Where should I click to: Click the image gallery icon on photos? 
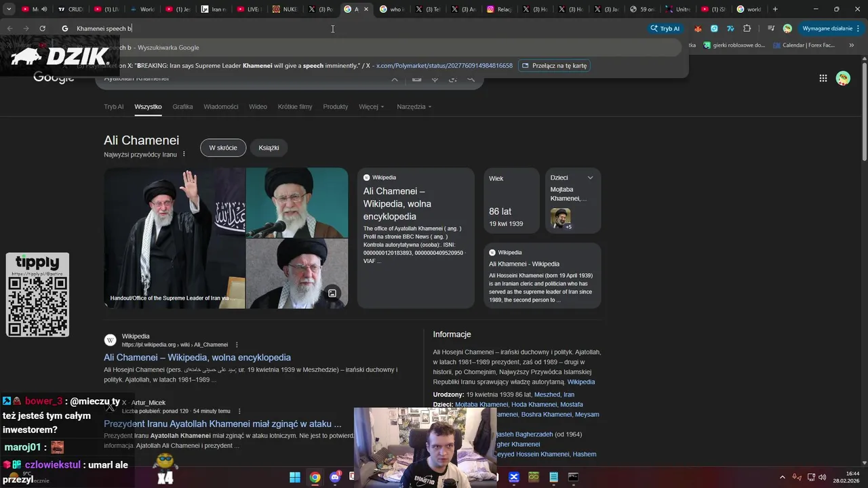point(332,293)
